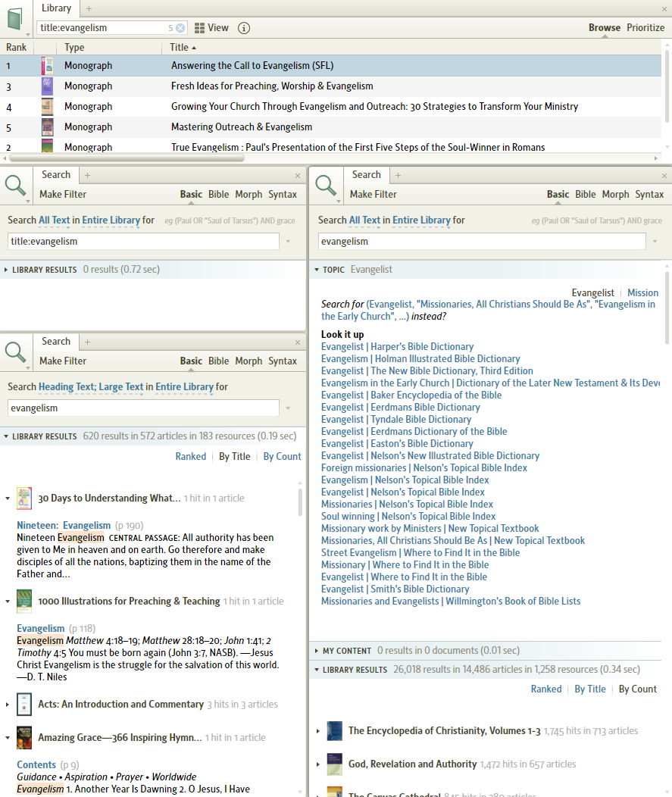Click the Heading Text results vertical scrollbar

pyautogui.click(x=300, y=502)
